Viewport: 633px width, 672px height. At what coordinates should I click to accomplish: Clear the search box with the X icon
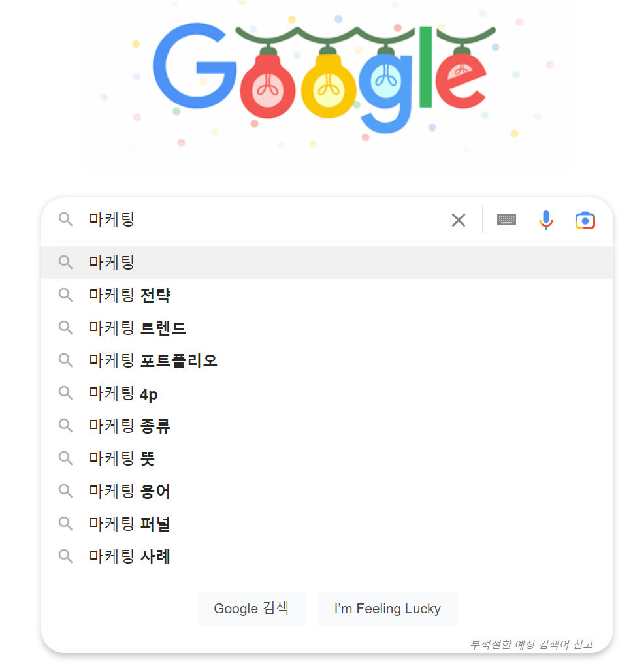pyautogui.click(x=458, y=220)
